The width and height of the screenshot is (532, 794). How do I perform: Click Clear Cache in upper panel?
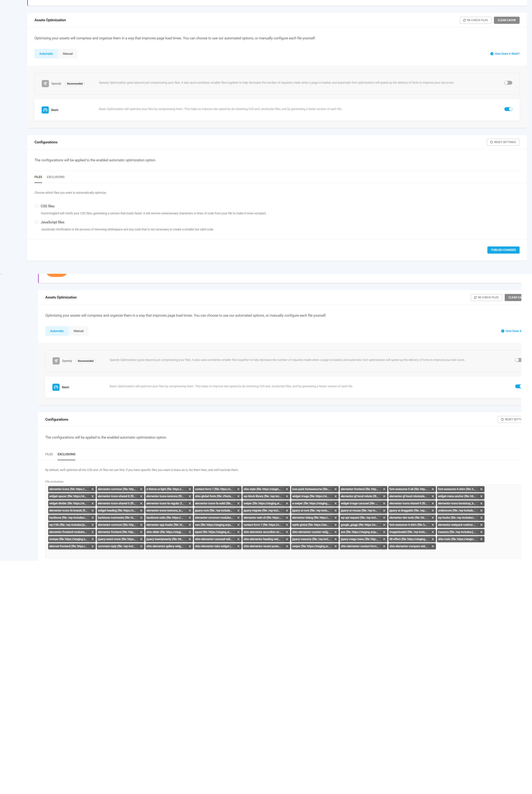pos(507,20)
